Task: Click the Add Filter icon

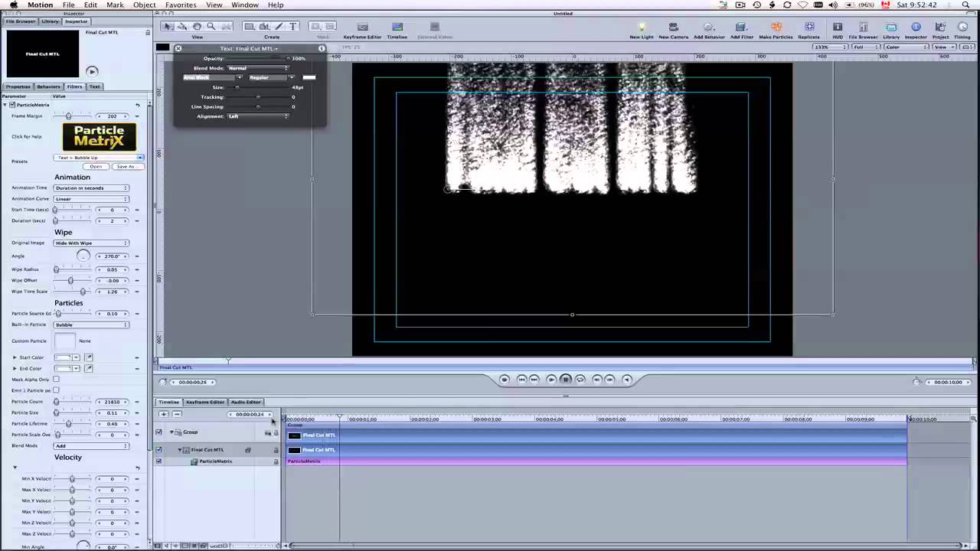Action: coord(742,30)
